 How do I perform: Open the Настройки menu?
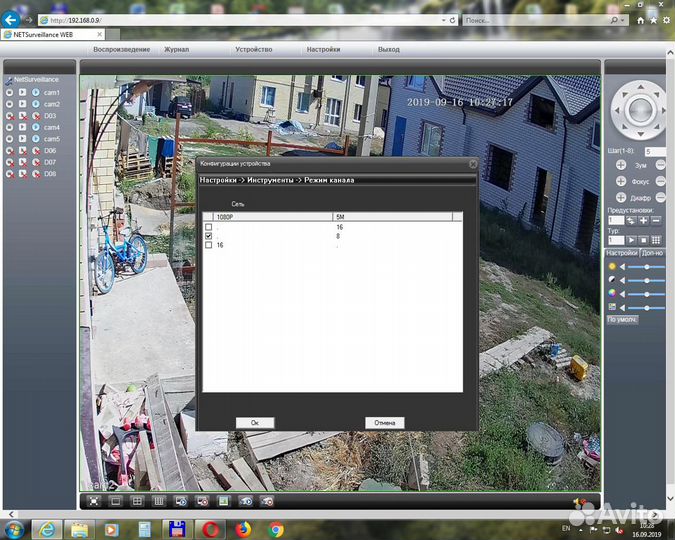tap(323, 49)
